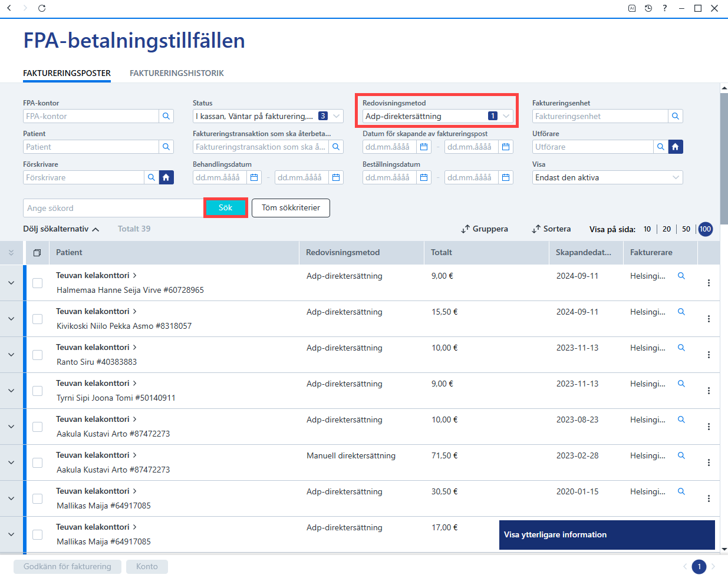Click Töm sökkriterier button
Screen dimensions: 728x578
click(x=291, y=208)
